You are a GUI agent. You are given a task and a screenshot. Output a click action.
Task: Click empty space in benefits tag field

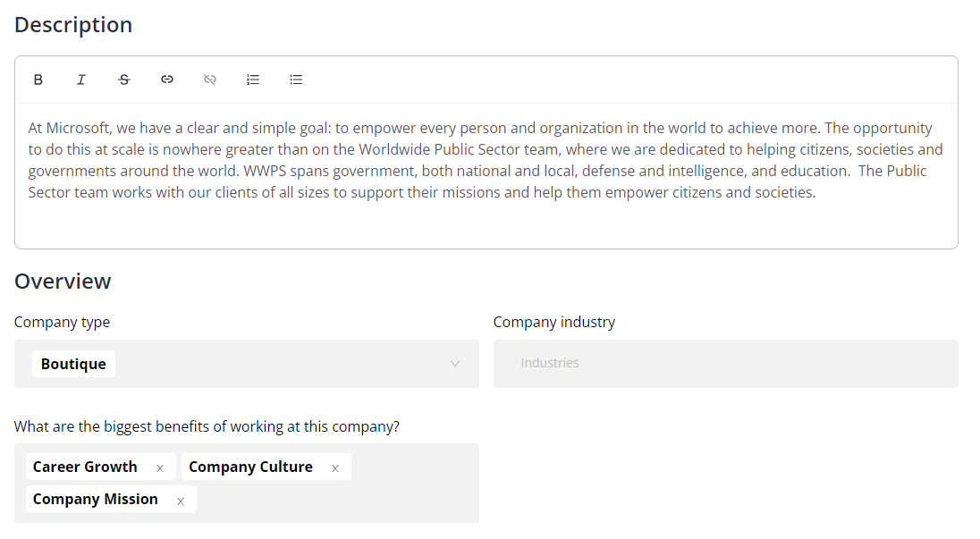(x=337, y=500)
